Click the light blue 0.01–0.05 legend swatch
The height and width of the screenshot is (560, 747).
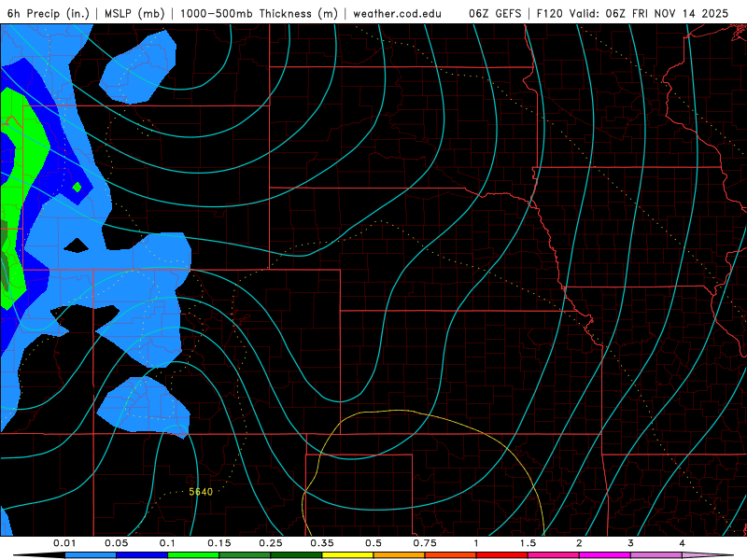pos(91,555)
